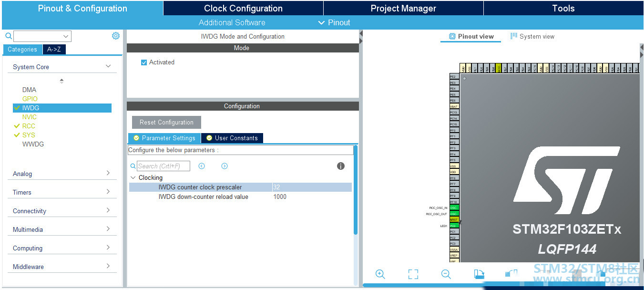The image size is (644, 290).
Task: Select the Categories tab
Action: [x=22, y=49]
